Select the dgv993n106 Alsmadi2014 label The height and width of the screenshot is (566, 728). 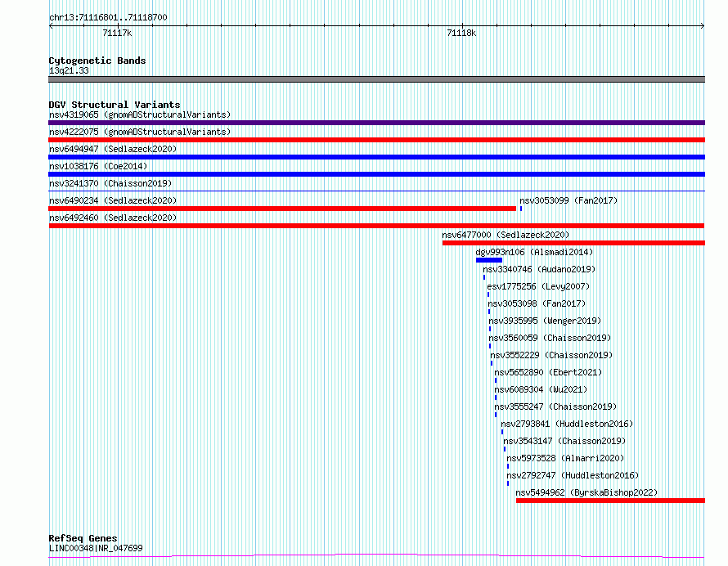[534, 252]
